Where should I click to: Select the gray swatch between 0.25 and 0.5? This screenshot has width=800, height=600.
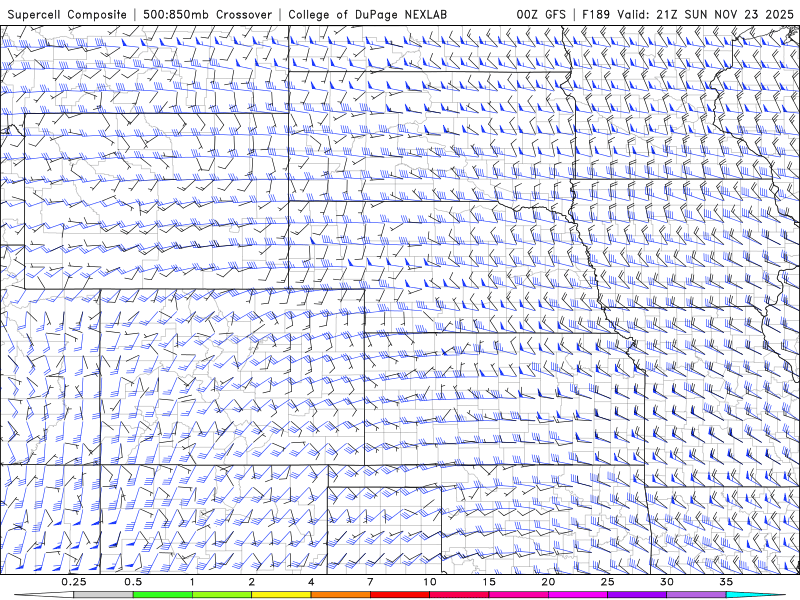click(x=104, y=595)
